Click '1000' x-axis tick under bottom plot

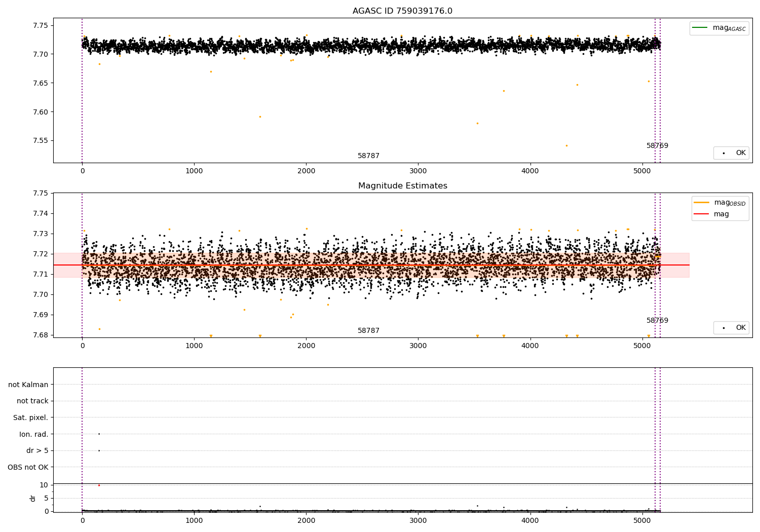(x=194, y=520)
